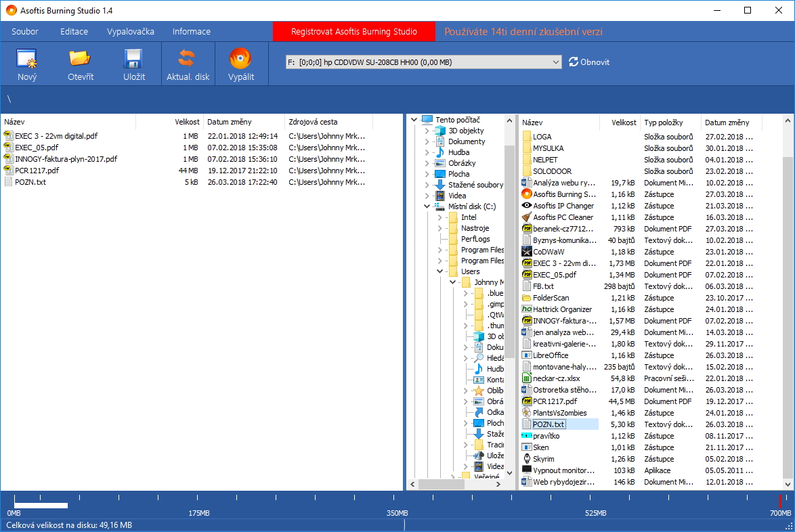The width and height of the screenshot is (795, 532).
Task: Click the MYSULKA folder icon
Action: tap(527, 148)
